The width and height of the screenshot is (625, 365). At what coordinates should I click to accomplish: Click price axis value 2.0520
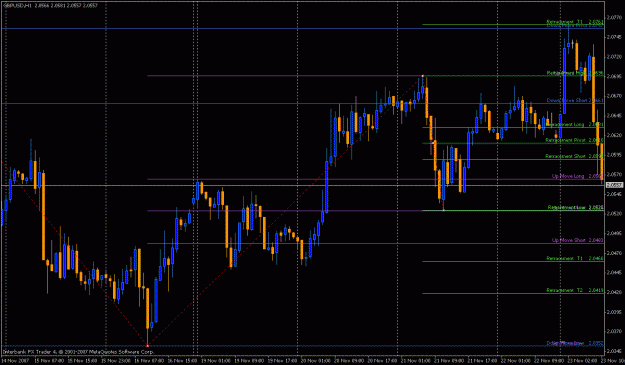(614, 214)
